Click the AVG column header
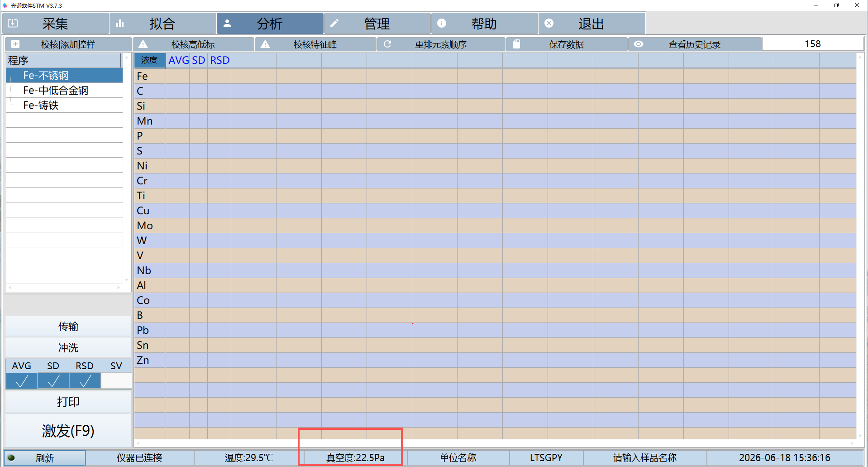The width and height of the screenshot is (868, 467). click(x=178, y=60)
